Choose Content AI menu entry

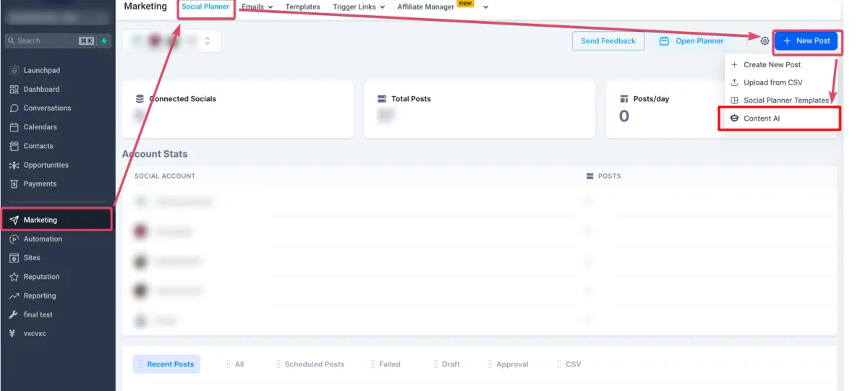pyautogui.click(x=780, y=119)
